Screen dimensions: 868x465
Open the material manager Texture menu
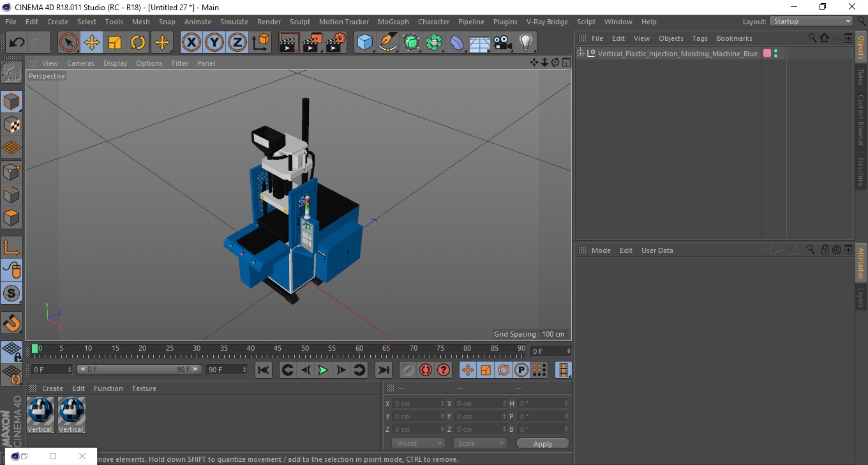coord(144,388)
